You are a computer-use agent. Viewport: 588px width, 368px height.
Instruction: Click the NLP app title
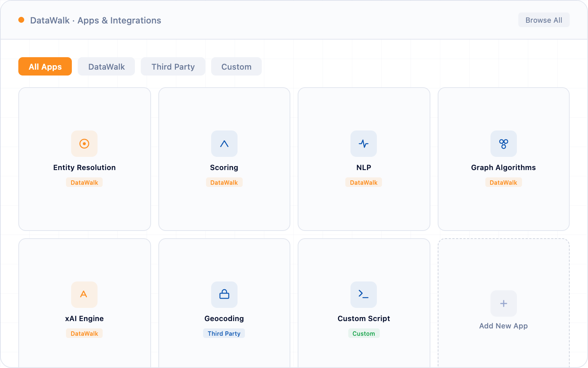click(364, 168)
